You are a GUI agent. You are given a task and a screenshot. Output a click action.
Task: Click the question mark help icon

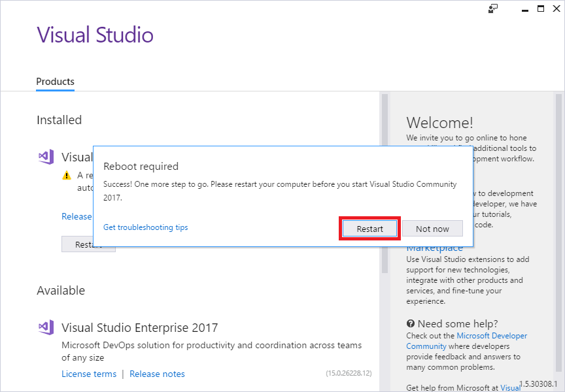411,323
